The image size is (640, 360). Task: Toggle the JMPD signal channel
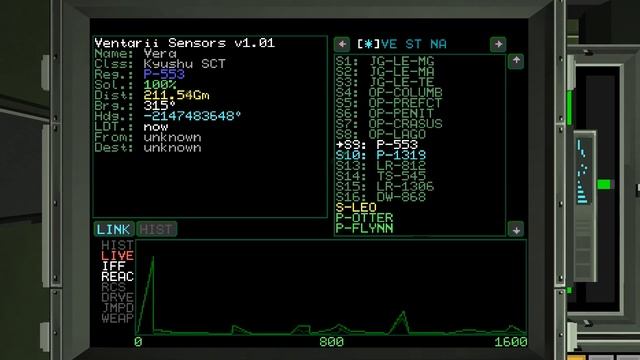(118, 308)
